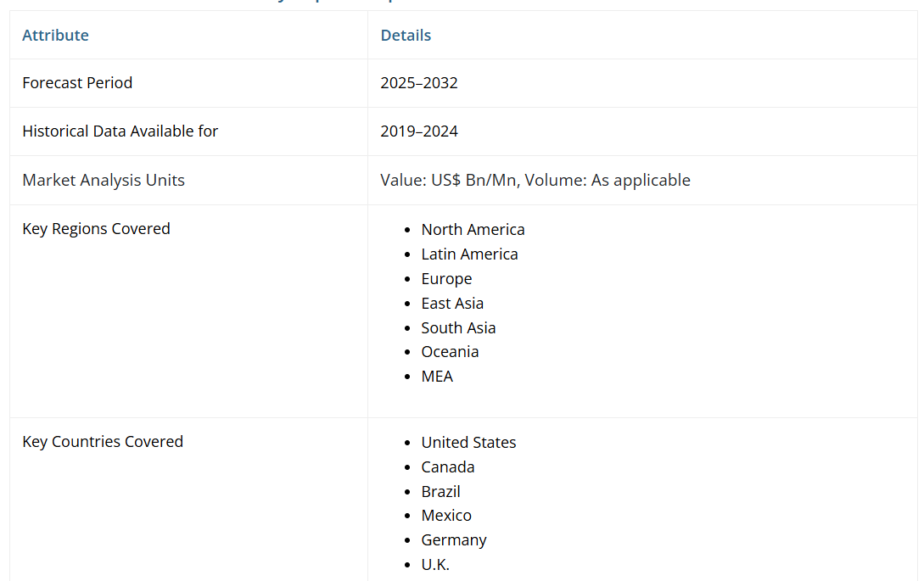The image size is (924, 581).
Task: Click the South Asia list item
Action: (x=458, y=327)
